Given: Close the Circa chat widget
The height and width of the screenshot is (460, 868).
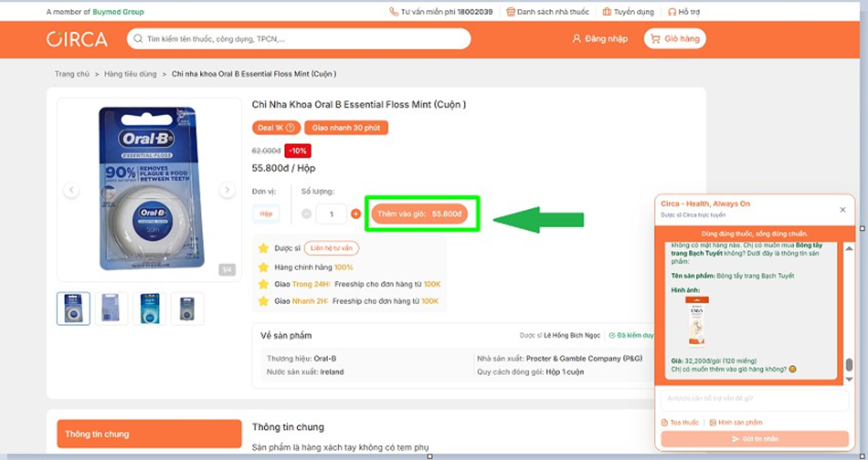Looking at the screenshot, I should point(842,210).
